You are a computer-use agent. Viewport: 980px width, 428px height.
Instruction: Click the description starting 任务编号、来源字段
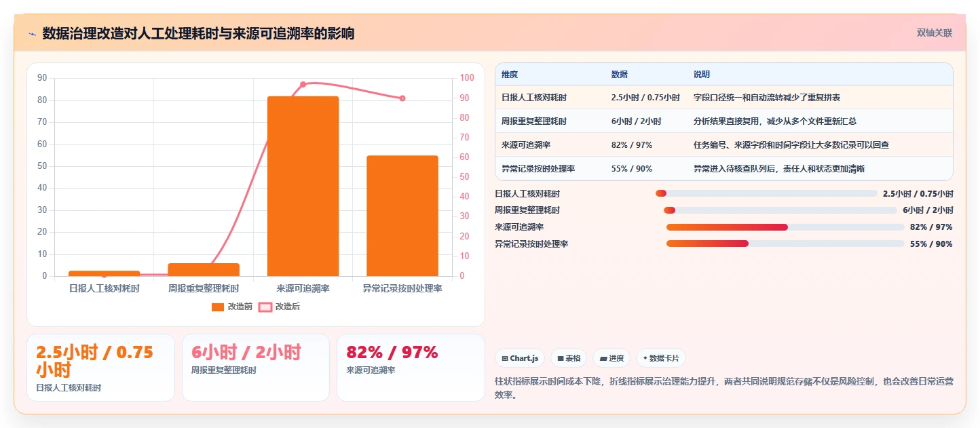[x=791, y=145]
